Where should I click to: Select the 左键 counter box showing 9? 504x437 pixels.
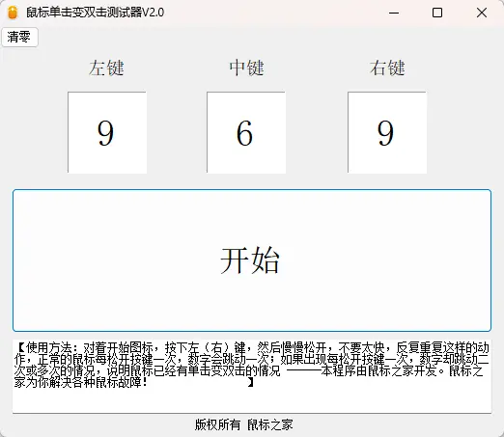coord(107,132)
